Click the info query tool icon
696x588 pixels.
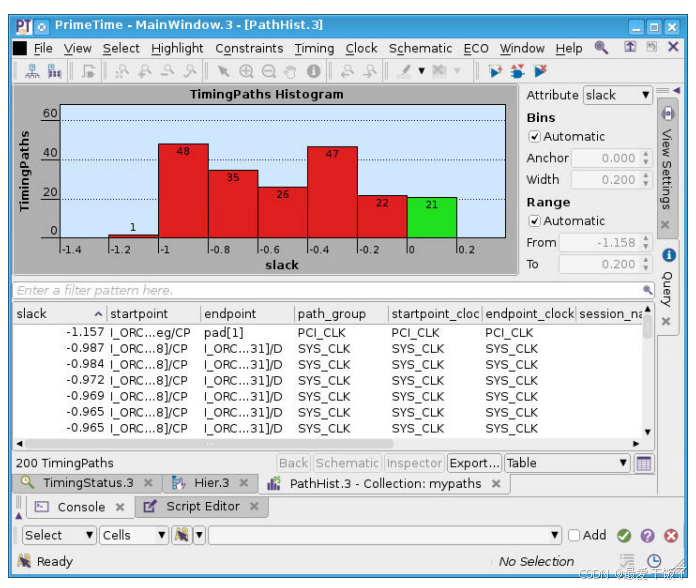click(313, 71)
